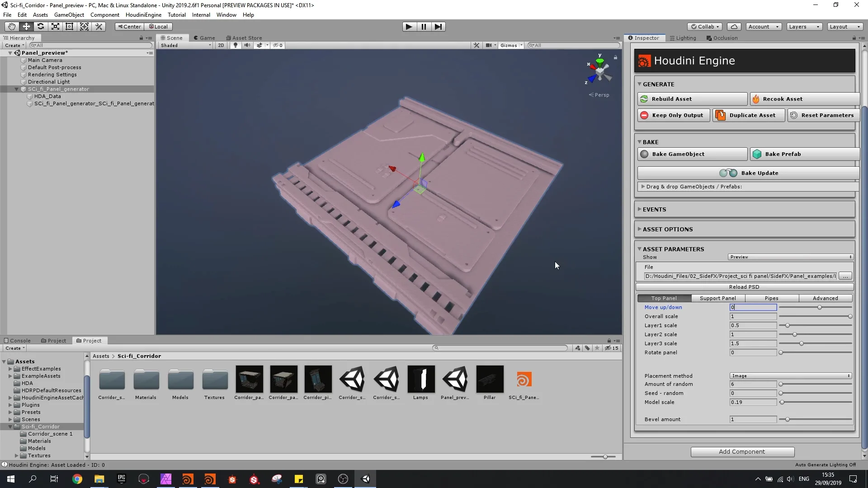Image resolution: width=868 pixels, height=488 pixels.
Task: Activate the Rotate tool
Action: point(41,26)
